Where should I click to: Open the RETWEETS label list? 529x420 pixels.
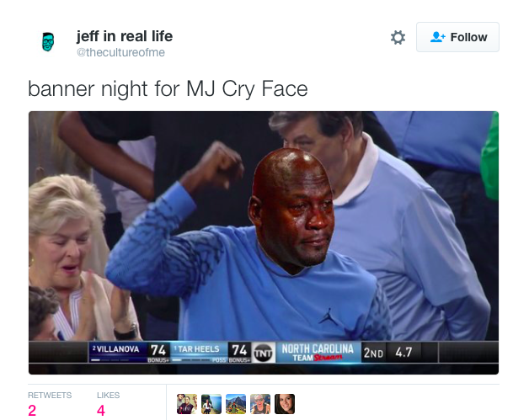(50, 395)
